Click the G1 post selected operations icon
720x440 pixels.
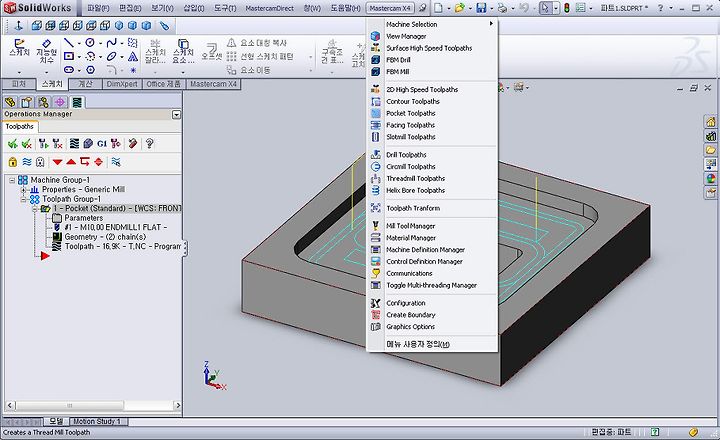(101, 144)
